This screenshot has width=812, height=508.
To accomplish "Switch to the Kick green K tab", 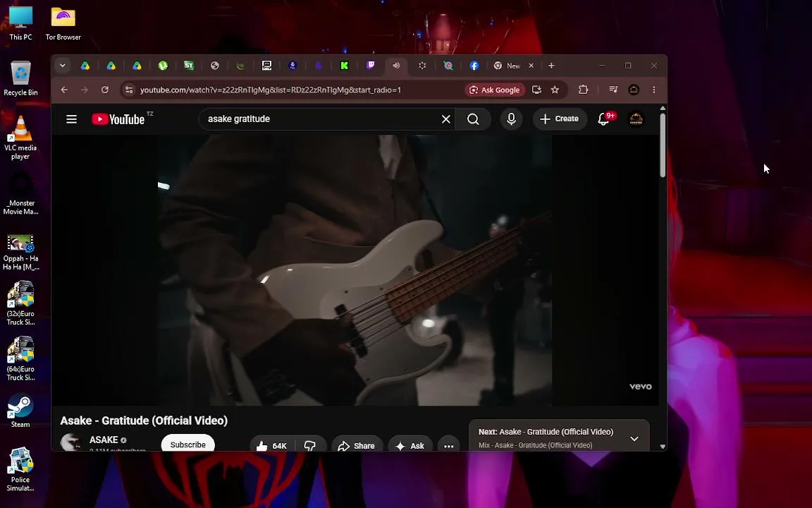I will 345,66.
